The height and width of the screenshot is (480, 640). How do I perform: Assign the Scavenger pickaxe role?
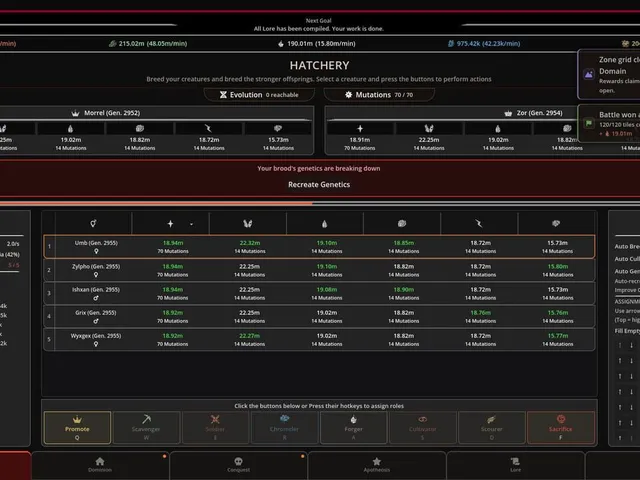(146, 427)
